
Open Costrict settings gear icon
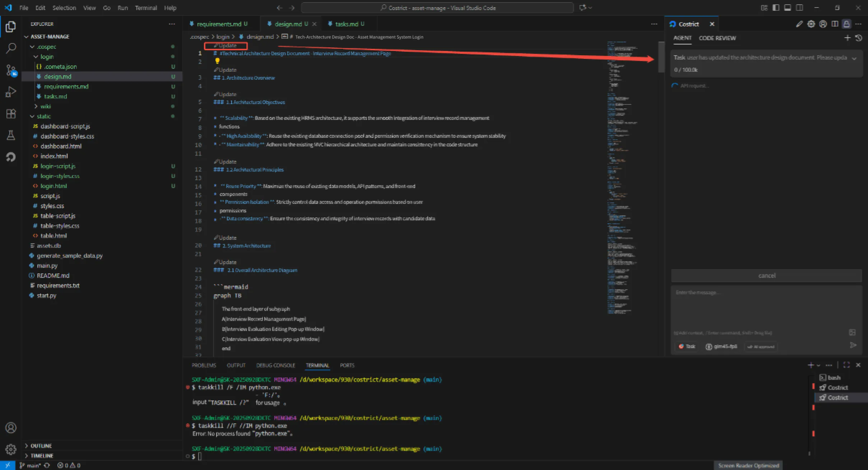pyautogui.click(x=811, y=24)
